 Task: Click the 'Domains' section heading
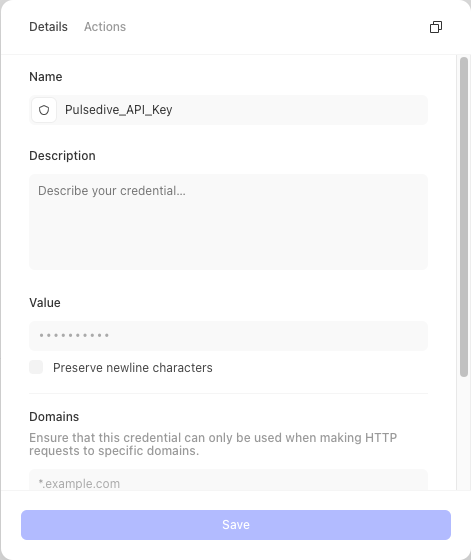coord(54,417)
